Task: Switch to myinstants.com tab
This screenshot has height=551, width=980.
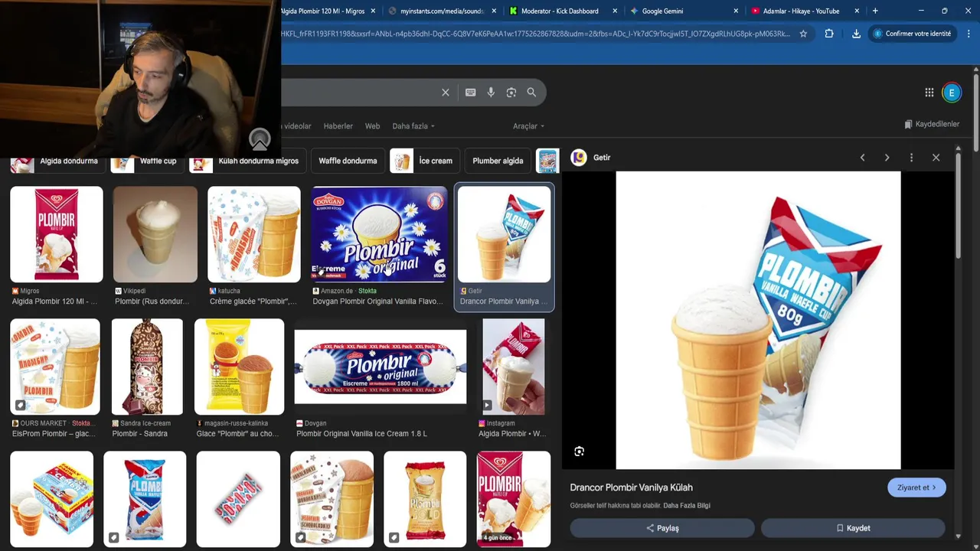Action: pyautogui.click(x=442, y=11)
